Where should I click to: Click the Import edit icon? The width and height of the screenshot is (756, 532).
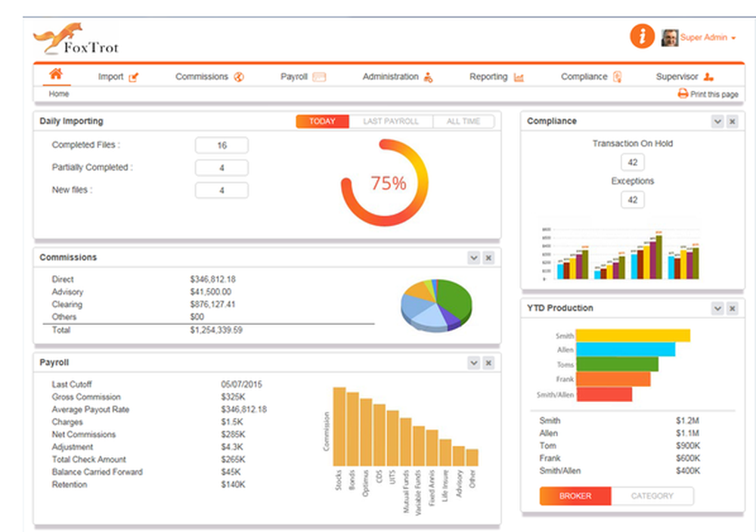134,77
